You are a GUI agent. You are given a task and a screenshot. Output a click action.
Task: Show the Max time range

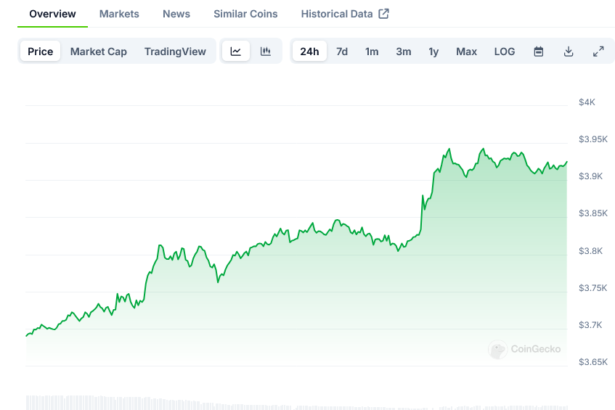(466, 51)
